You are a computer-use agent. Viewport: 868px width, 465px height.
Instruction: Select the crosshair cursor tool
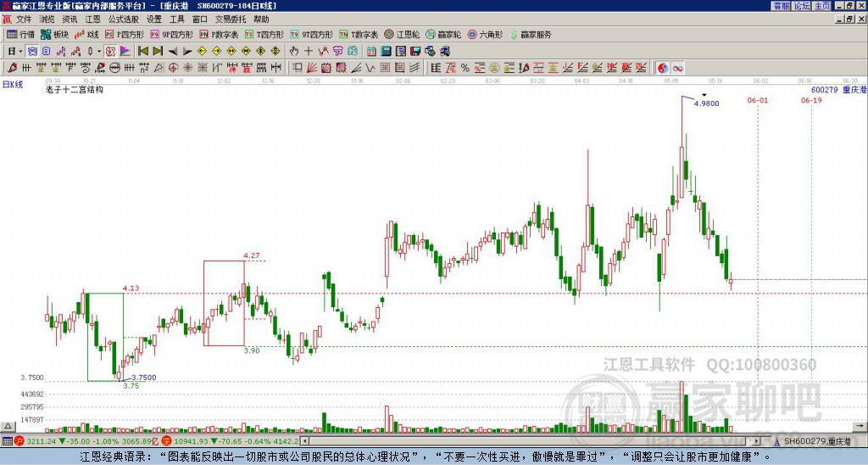[309, 51]
